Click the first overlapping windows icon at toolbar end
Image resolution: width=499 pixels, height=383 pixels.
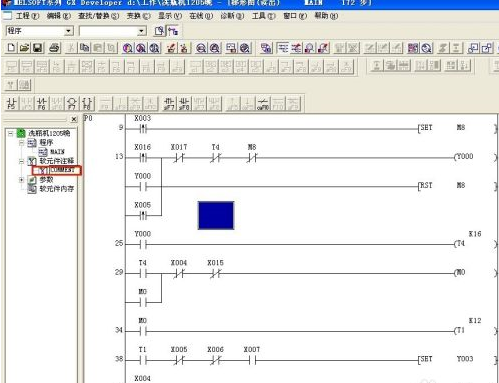point(473,48)
